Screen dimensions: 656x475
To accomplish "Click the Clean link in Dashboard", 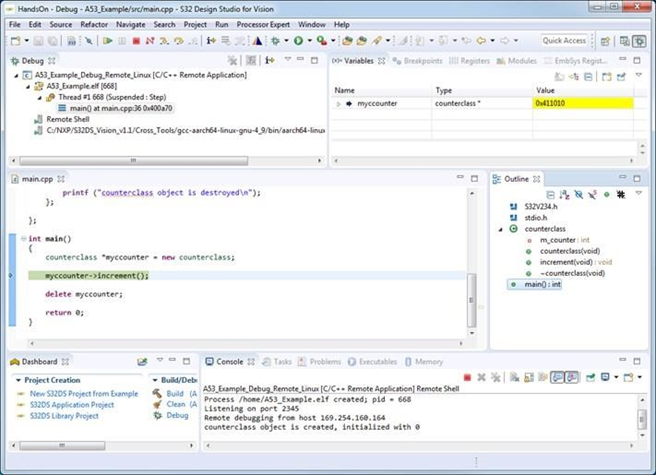I will point(176,404).
